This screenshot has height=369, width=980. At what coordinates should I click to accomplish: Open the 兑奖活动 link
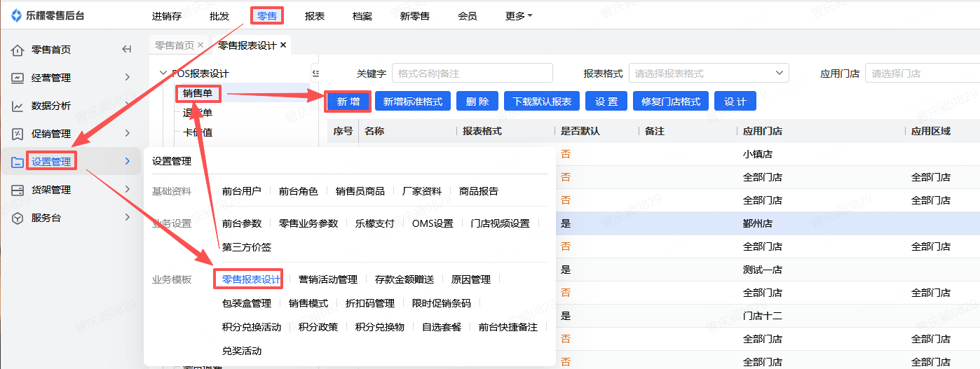coord(242,351)
